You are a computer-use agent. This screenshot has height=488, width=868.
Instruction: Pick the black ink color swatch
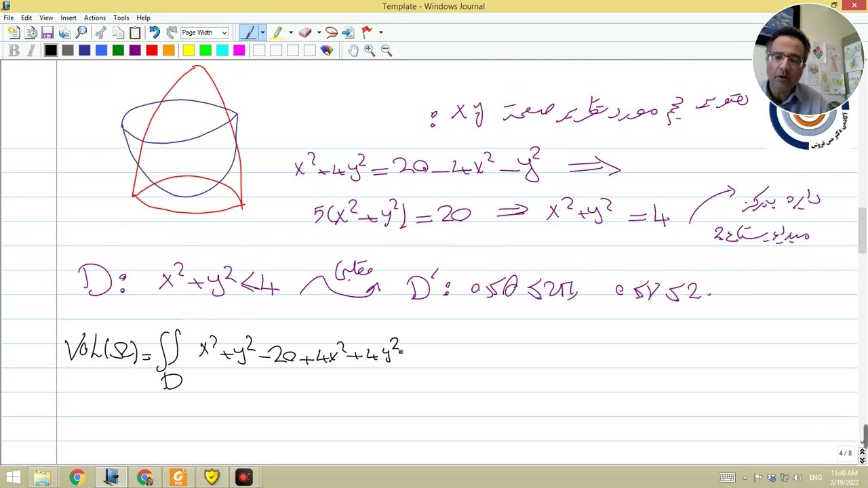pyautogui.click(x=51, y=50)
